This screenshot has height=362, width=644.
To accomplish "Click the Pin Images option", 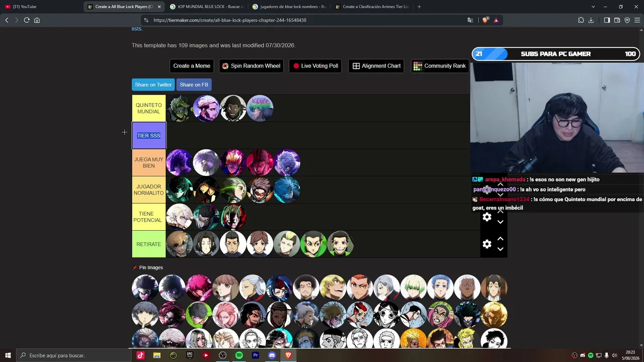I will 147,267.
